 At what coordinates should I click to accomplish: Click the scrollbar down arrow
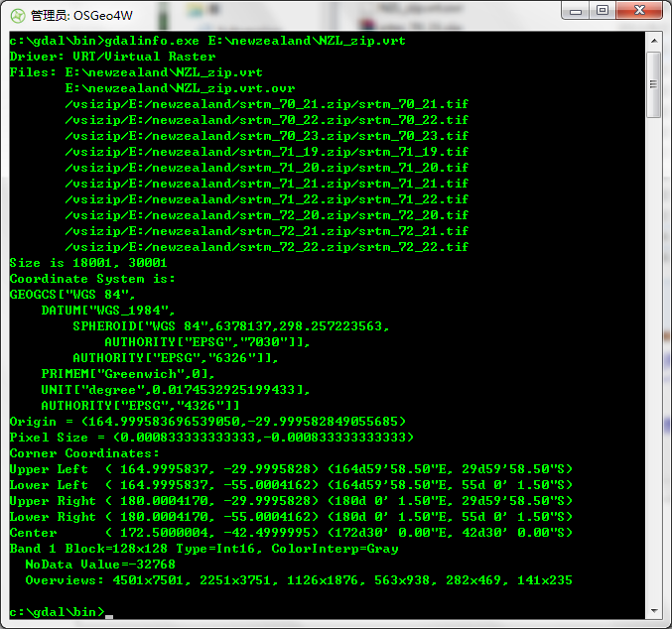coord(654,610)
